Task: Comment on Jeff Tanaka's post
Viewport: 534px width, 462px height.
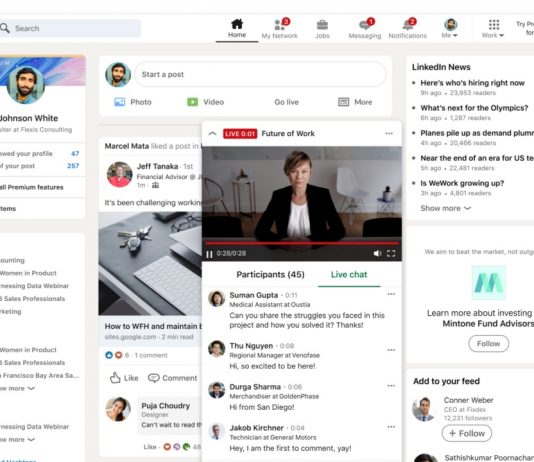Action: coord(172,378)
